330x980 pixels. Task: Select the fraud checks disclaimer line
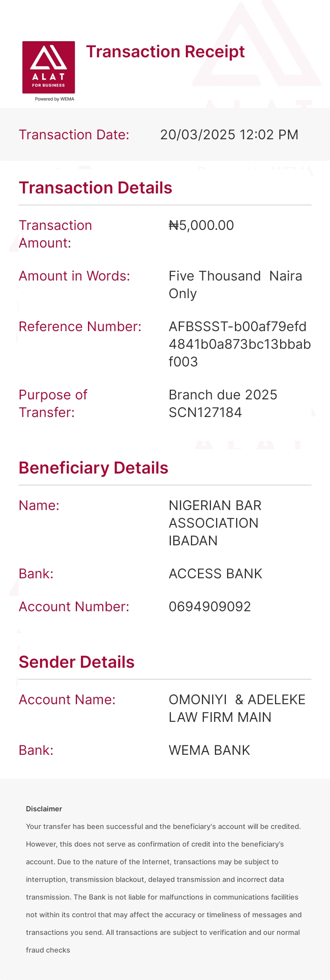pos(48,950)
